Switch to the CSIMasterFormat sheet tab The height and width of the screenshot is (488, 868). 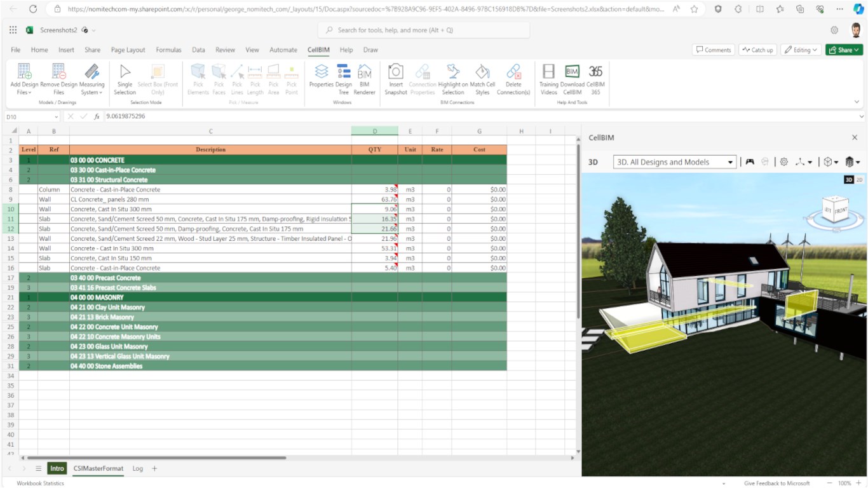98,468
